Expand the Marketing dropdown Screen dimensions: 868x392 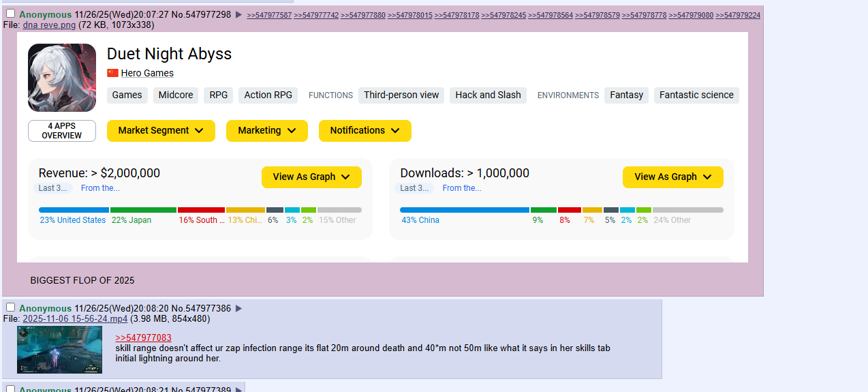(267, 131)
